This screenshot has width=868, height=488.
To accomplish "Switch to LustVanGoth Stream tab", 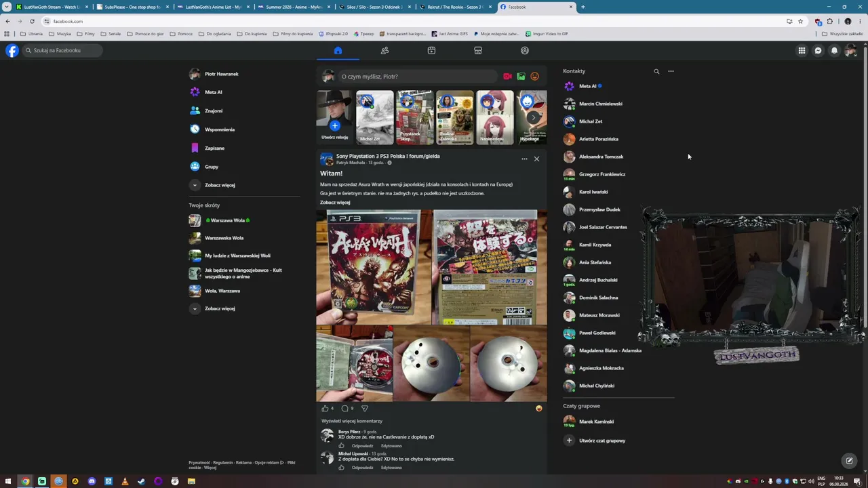I will [x=53, y=7].
